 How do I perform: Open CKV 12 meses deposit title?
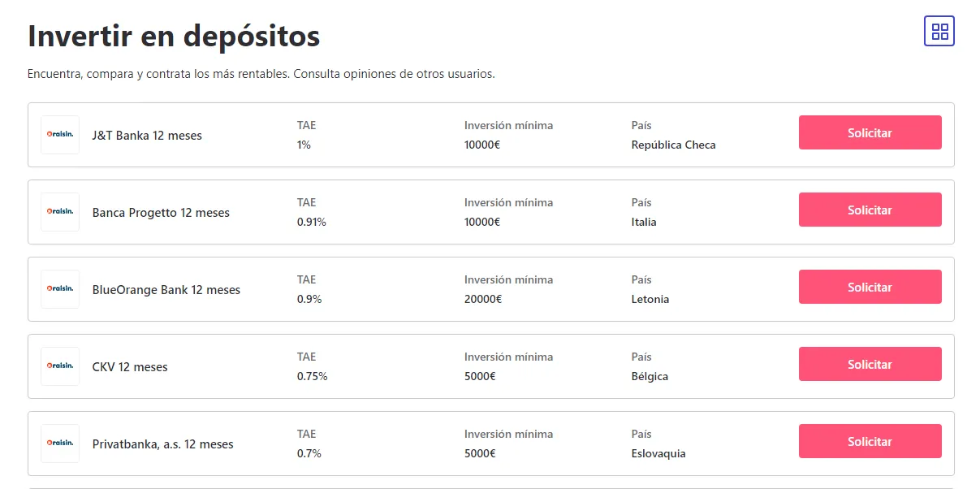pos(130,367)
